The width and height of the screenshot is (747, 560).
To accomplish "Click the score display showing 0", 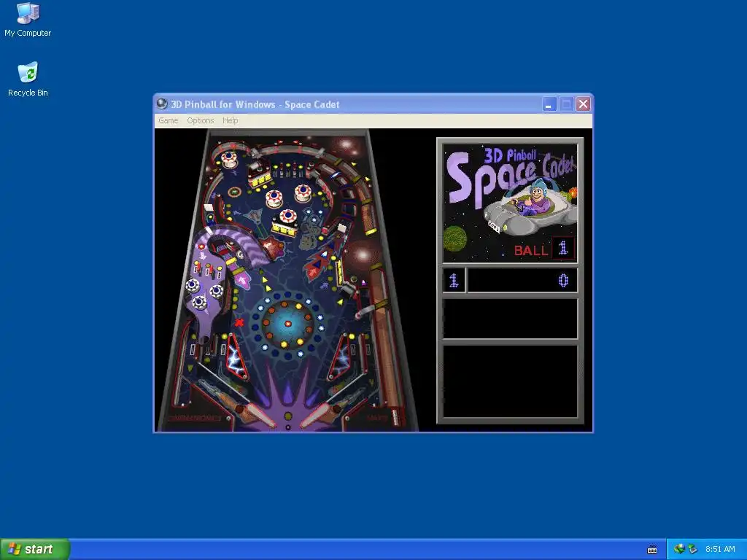I will tap(522, 280).
